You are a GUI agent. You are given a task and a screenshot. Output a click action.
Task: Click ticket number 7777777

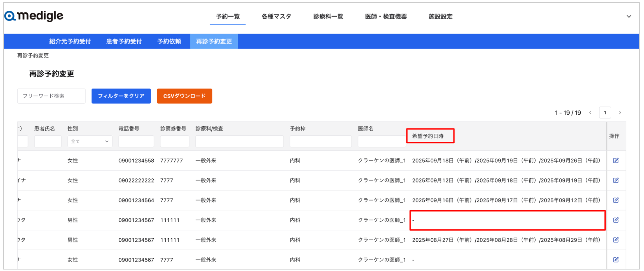pyautogui.click(x=171, y=160)
